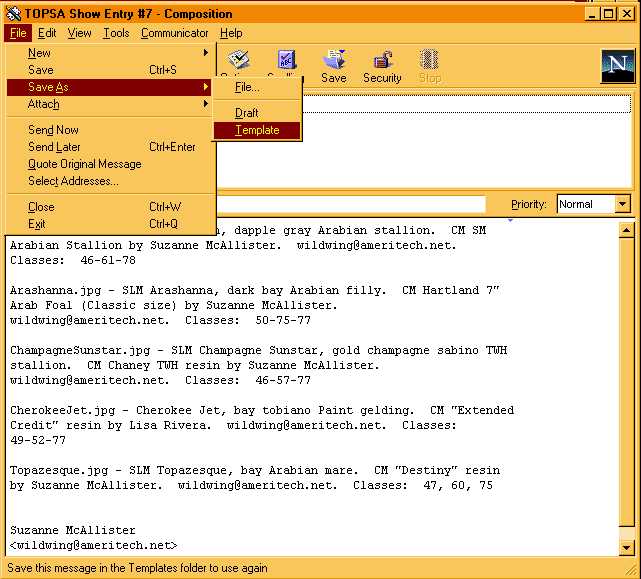Click the Netscape N logo

[618, 65]
